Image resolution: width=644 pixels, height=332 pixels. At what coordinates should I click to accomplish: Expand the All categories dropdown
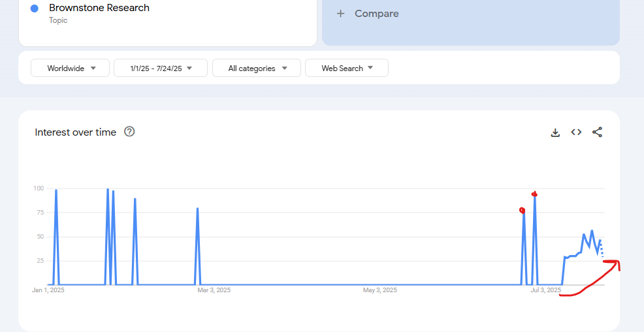(257, 68)
